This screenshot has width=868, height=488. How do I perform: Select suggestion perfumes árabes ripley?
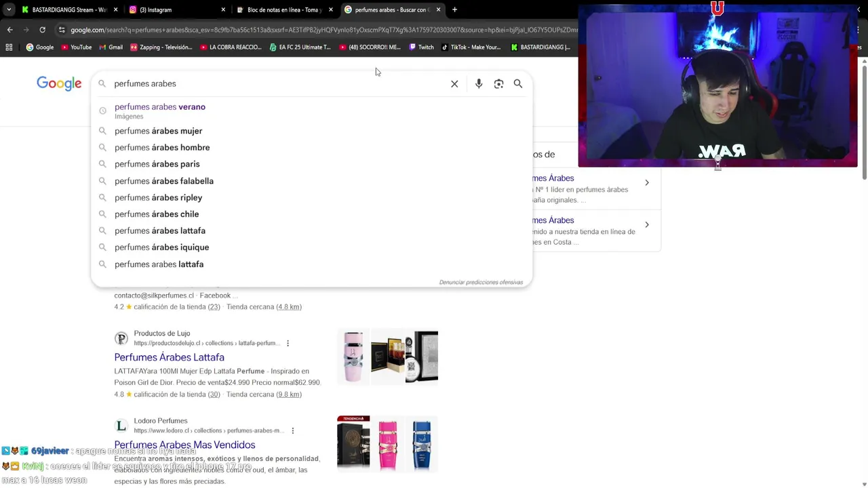point(311,198)
